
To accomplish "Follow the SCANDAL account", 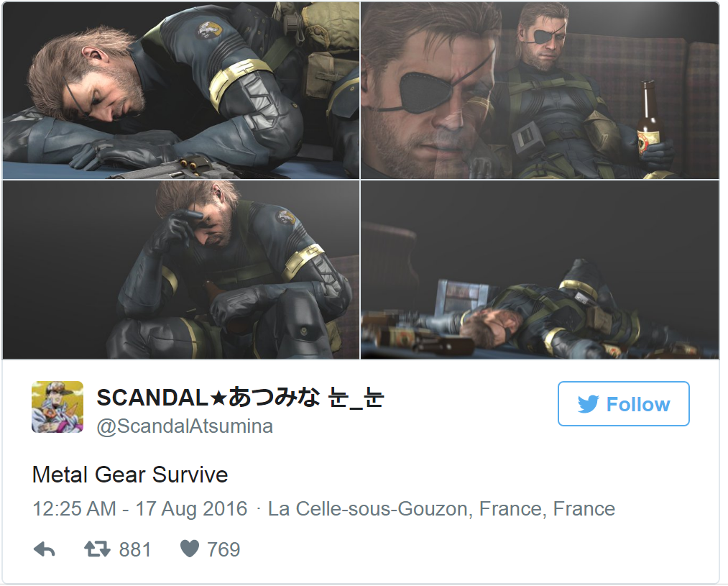I will [x=624, y=403].
